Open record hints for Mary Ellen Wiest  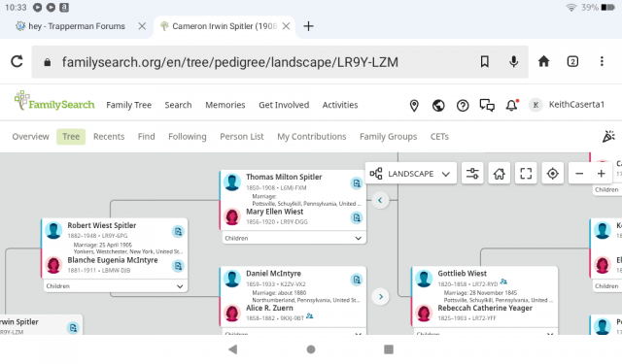pyautogui.click(x=357, y=217)
